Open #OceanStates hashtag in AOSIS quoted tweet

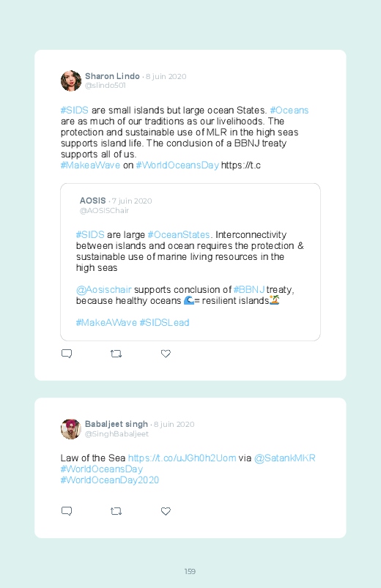pos(179,235)
